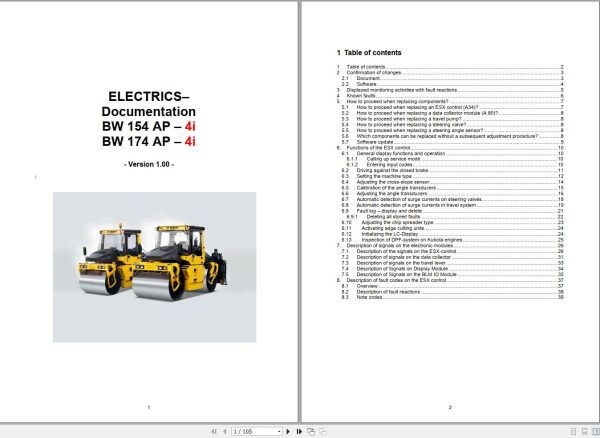Open 'Fault log – display and delete' entry
The width and height of the screenshot is (600, 438).
[452, 211]
